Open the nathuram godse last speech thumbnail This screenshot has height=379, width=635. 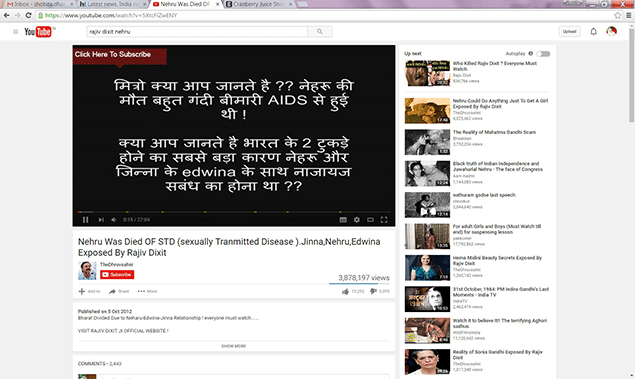(427, 205)
